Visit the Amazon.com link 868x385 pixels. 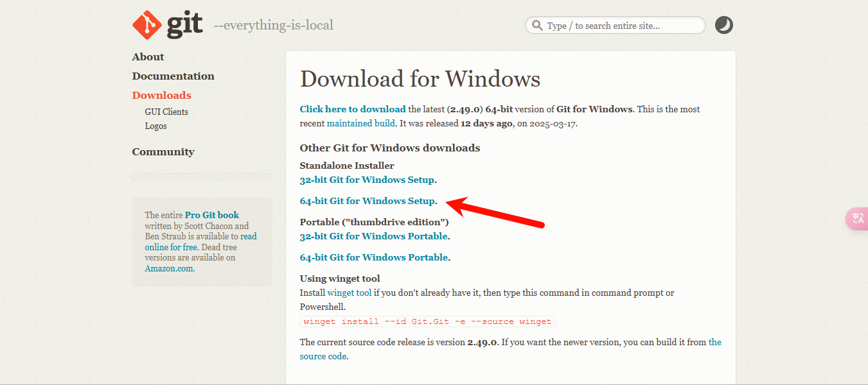pyautogui.click(x=169, y=268)
